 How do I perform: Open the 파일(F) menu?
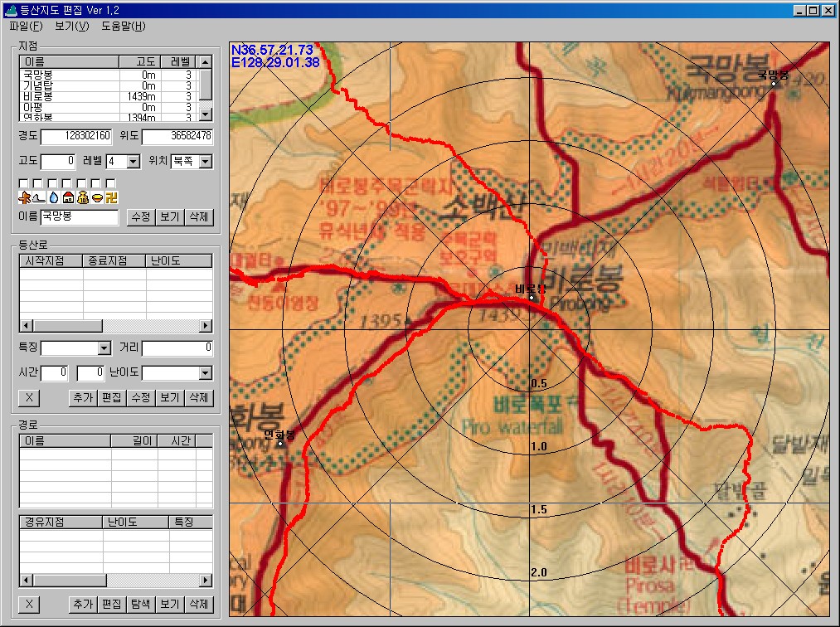coord(26,26)
